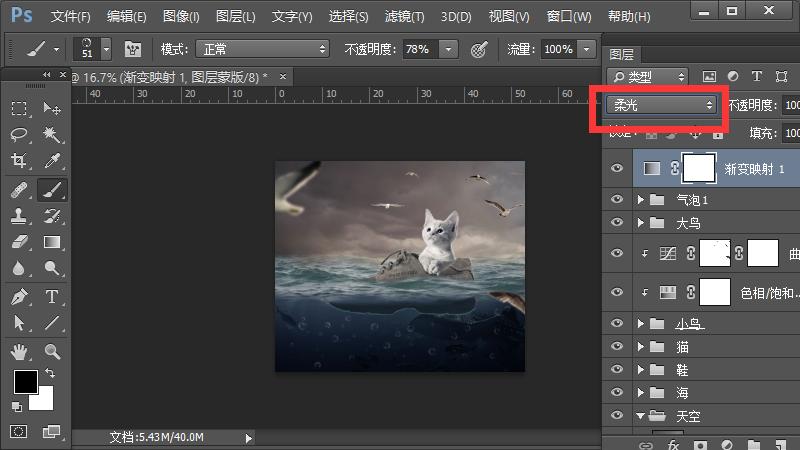Select the Gradient tool
Viewport: 800px width, 450px height.
(52, 242)
